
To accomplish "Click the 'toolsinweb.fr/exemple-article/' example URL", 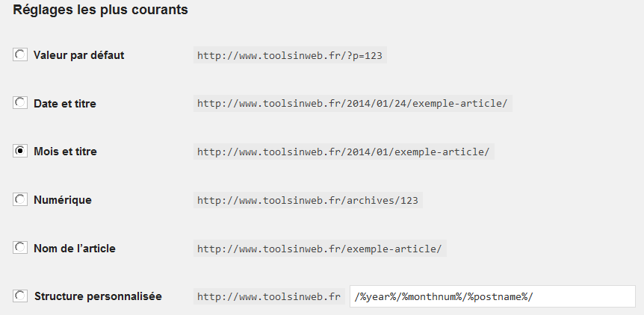I will (x=320, y=249).
